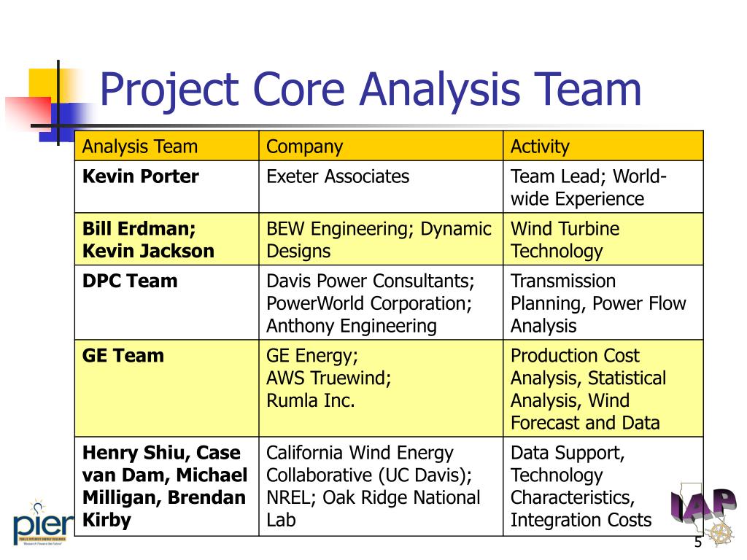Viewport: 747px width, 560px height.
Task: Click the Bill Erdman; Kevin Jackson cell
Action: click(x=167, y=239)
